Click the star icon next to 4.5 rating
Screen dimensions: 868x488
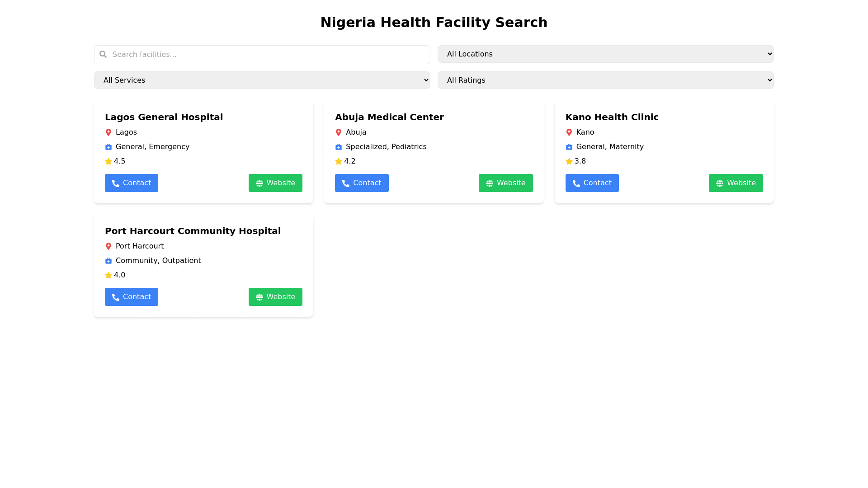108,161
